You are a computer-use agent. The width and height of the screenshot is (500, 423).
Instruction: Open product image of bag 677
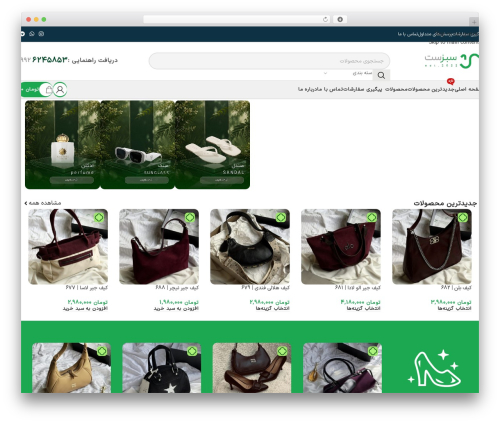pos(68,247)
